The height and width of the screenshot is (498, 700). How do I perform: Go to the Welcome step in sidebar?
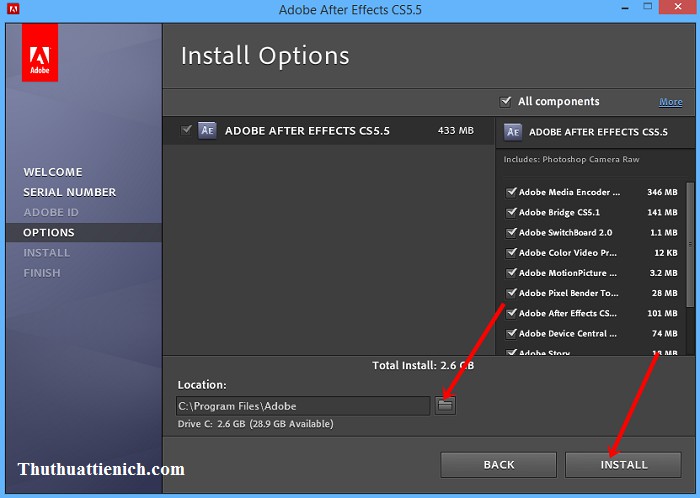(53, 172)
